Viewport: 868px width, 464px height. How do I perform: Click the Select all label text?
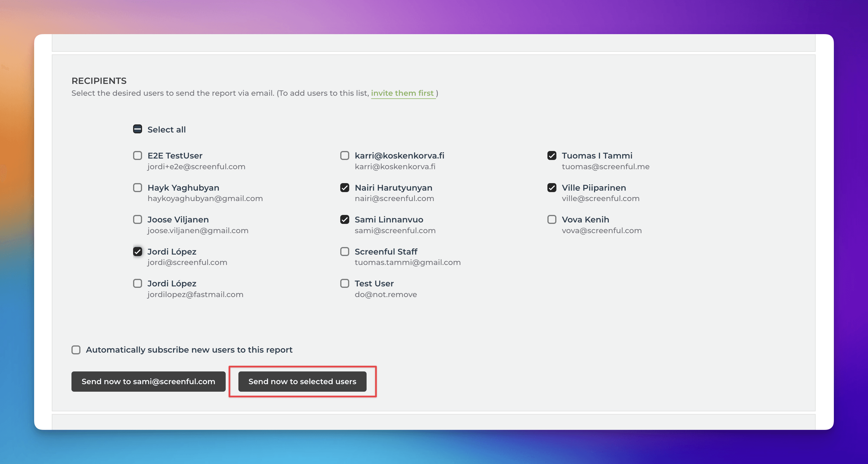[x=166, y=129]
